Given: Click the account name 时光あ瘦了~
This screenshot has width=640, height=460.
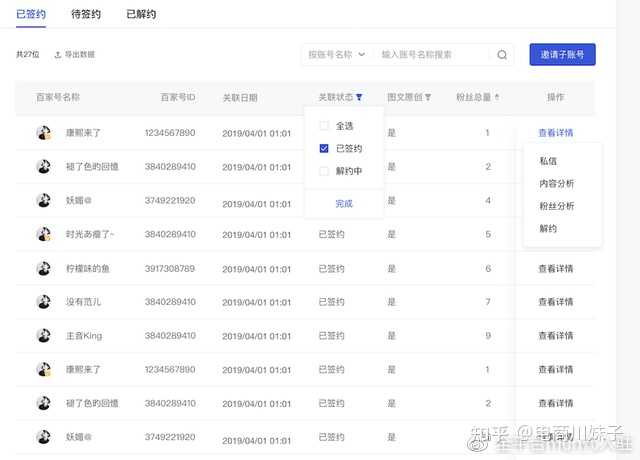Looking at the screenshot, I should (x=90, y=234).
